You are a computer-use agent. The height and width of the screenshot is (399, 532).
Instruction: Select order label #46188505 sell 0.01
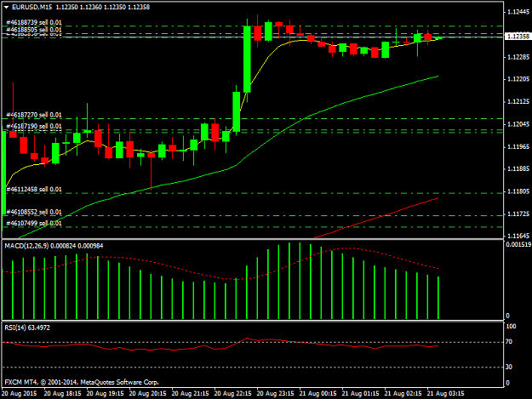tap(34, 30)
